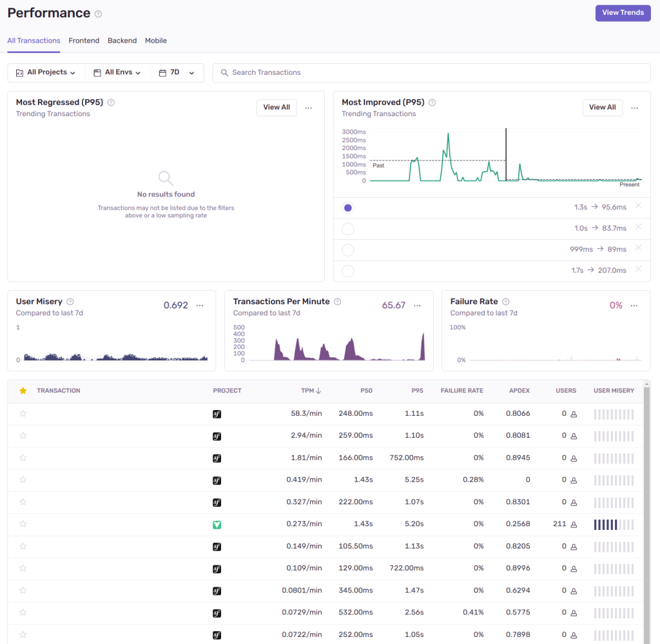Star the 58.3/min transaction row
This screenshot has width=660, height=644.
click(23, 414)
